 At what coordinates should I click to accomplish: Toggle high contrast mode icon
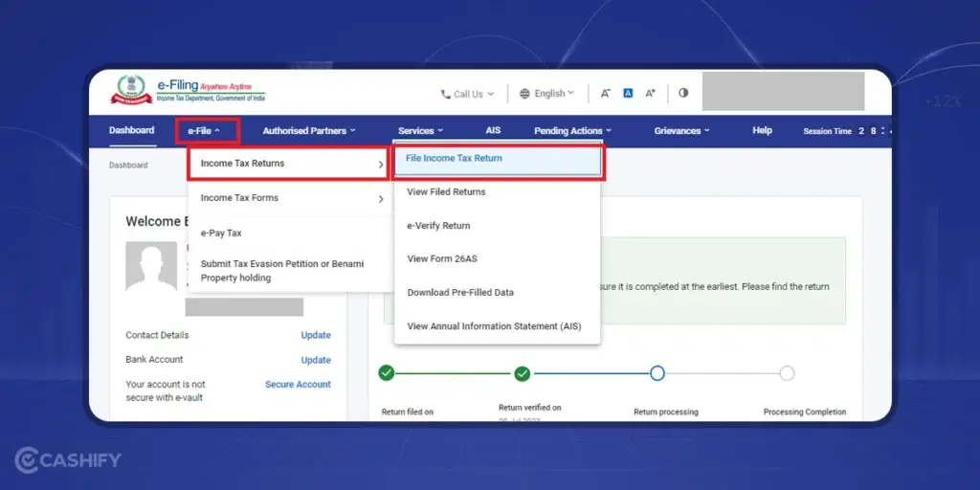coord(683,93)
